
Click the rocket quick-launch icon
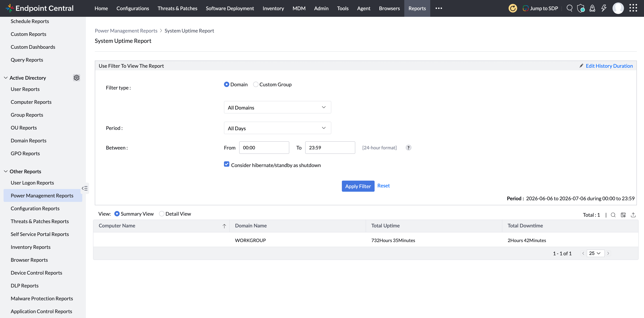[592, 8]
